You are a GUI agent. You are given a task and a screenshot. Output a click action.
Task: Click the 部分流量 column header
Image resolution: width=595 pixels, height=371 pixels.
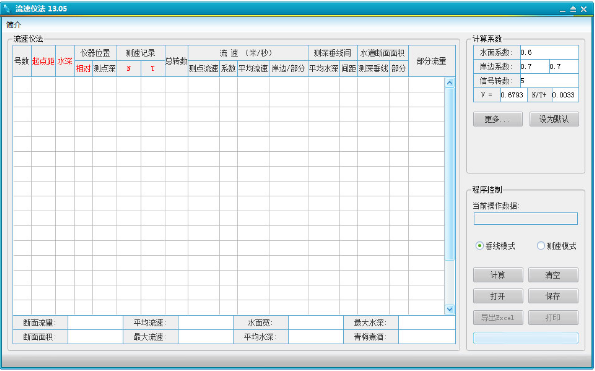click(431, 61)
